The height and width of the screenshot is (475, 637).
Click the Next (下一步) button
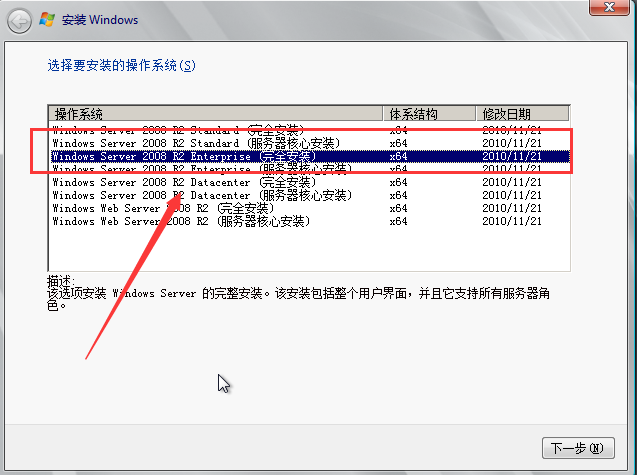[578, 448]
